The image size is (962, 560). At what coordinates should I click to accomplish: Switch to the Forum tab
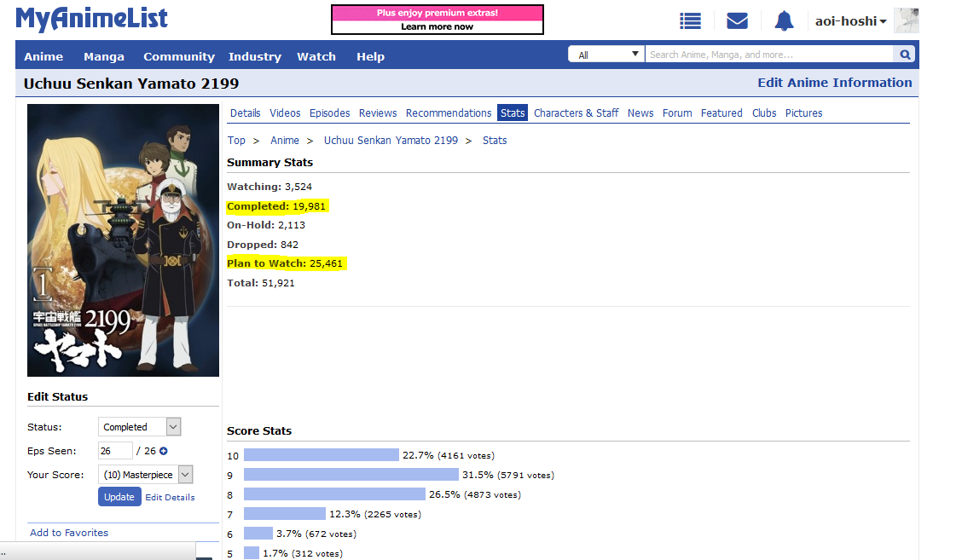coord(677,113)
